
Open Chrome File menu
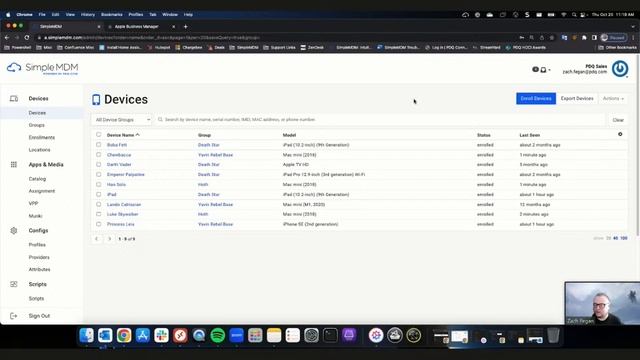click(x=42, y=15)
